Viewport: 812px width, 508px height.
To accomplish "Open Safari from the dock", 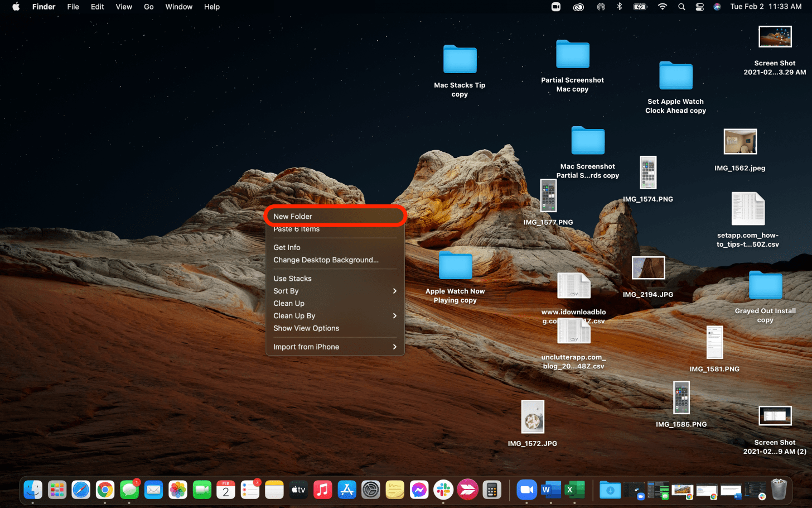I will [81, 490].
